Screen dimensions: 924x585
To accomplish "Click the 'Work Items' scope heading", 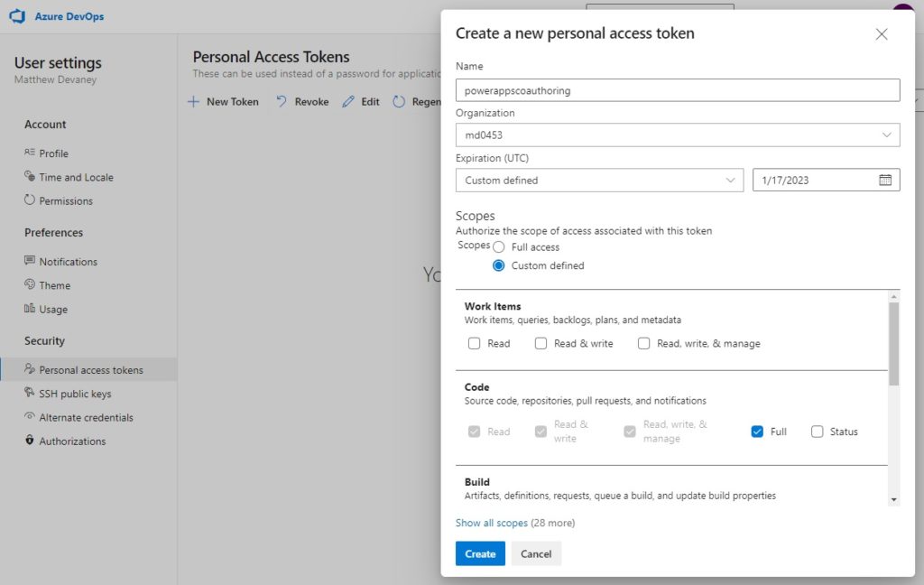I will click(493, 306).
